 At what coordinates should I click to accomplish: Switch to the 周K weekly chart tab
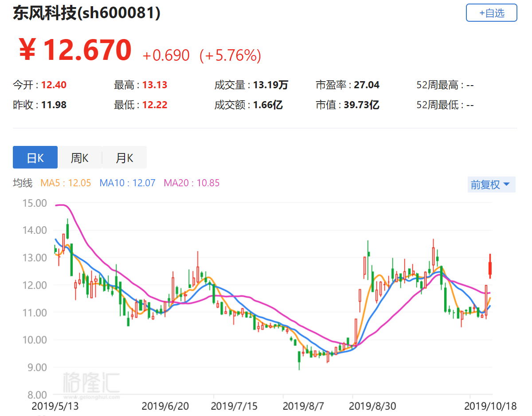click(80, 157)
